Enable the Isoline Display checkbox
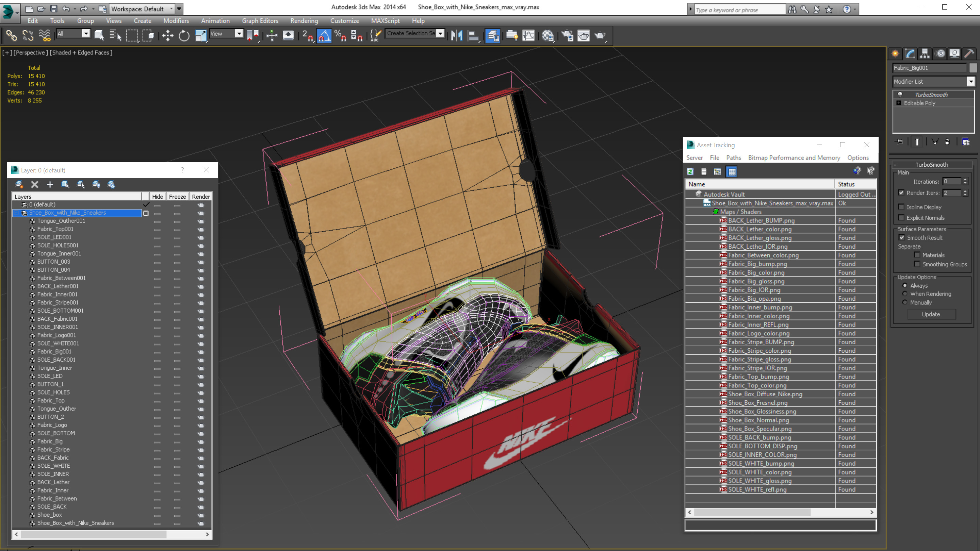980x551 pixels. [901, 207]
